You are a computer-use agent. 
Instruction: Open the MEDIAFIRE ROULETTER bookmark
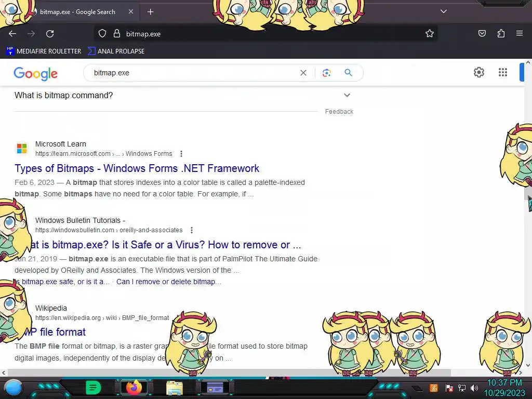pyautogui.click(x=44, y=51)
